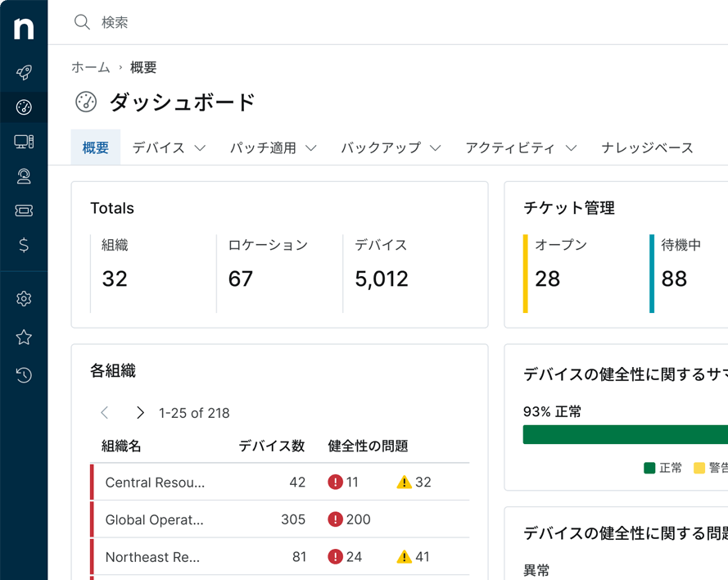Screen dimensions: 728x580
Task: Open the rocket Getting Started icon
Action: 24,72
